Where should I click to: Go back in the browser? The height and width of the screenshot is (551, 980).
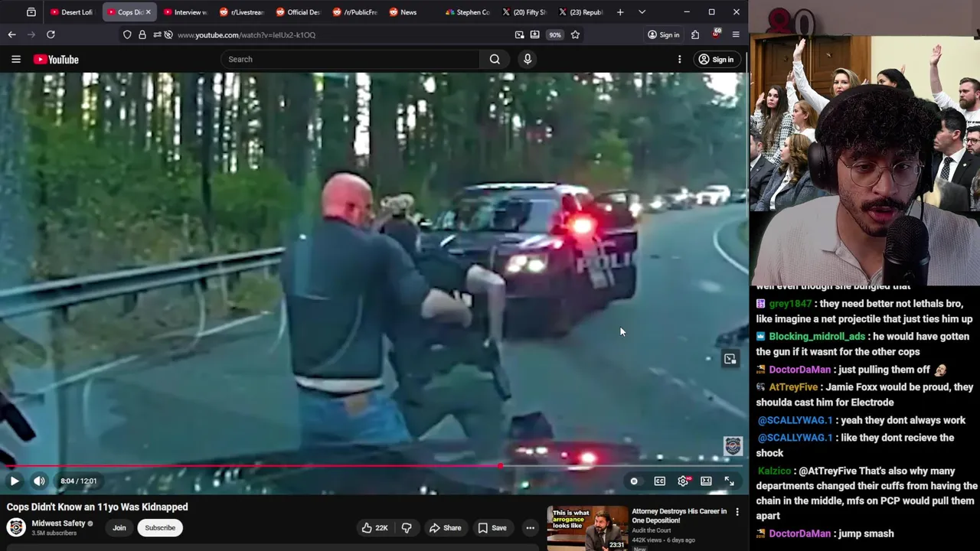click(11, 34)
